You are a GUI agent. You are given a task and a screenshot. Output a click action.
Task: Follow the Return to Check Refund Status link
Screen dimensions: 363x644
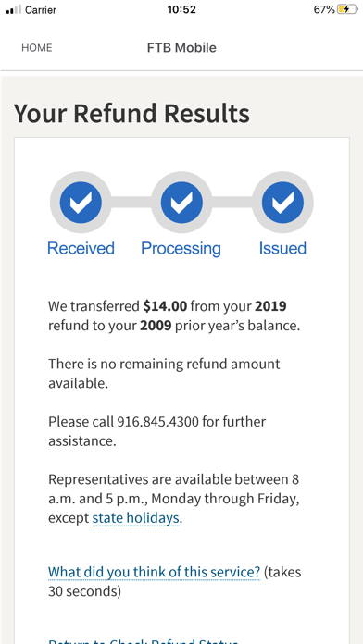pyautogui.click(x=143, y=641)
